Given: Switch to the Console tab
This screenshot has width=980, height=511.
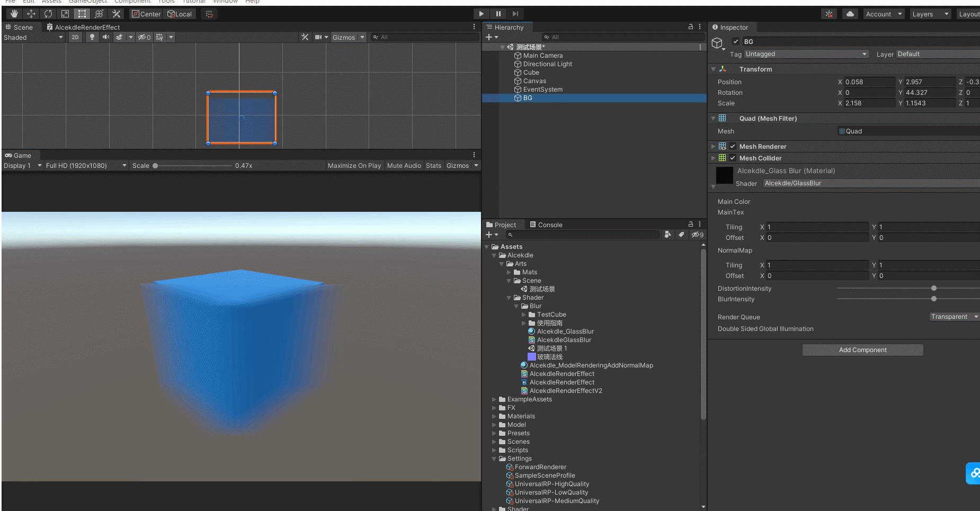Looking at the screenshot, I should pyautogui.click(x=550, y=225).
